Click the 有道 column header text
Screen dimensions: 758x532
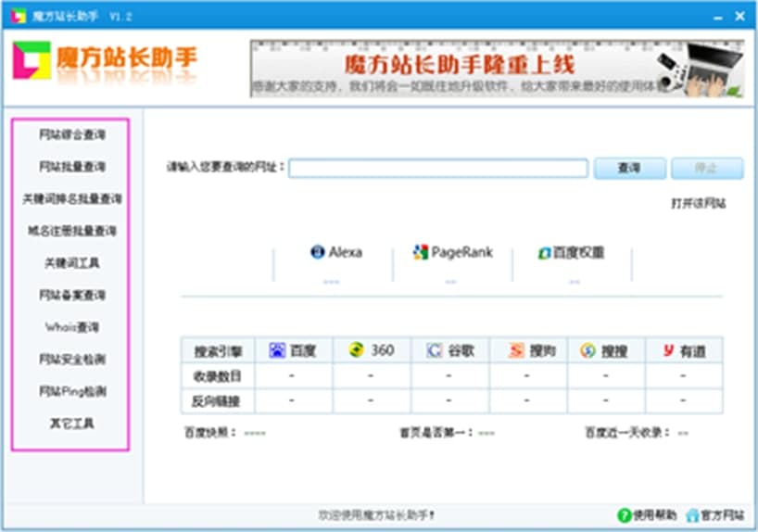(693, 350)
